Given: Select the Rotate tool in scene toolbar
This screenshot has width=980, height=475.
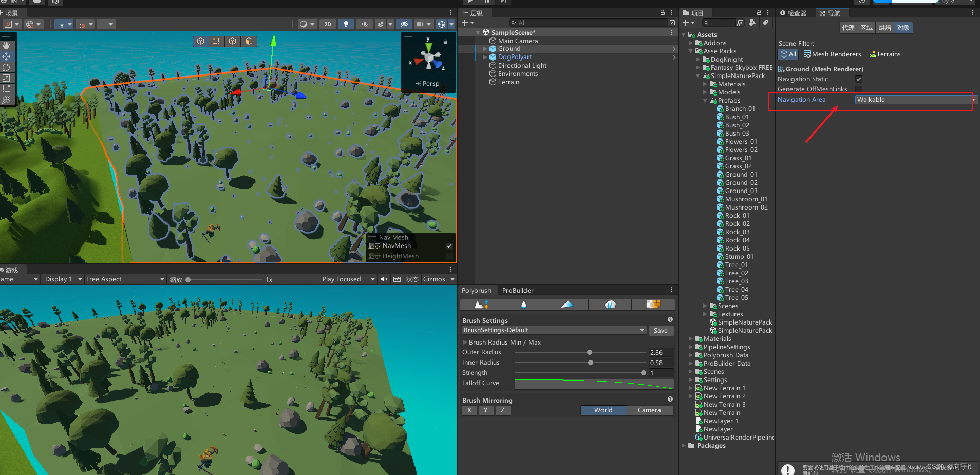Looking at the screenshot, I should click(6, 67).
